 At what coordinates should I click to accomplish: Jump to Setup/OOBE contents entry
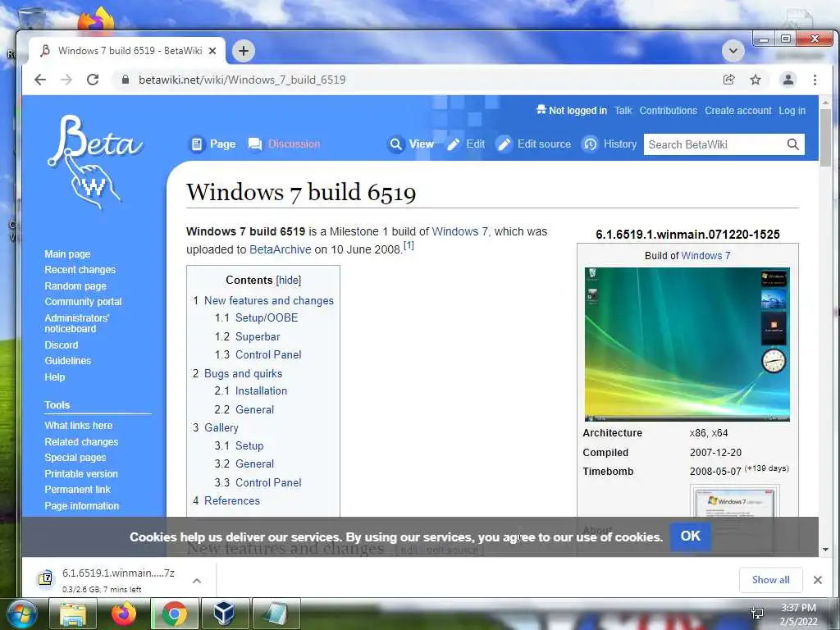point(267,317)
